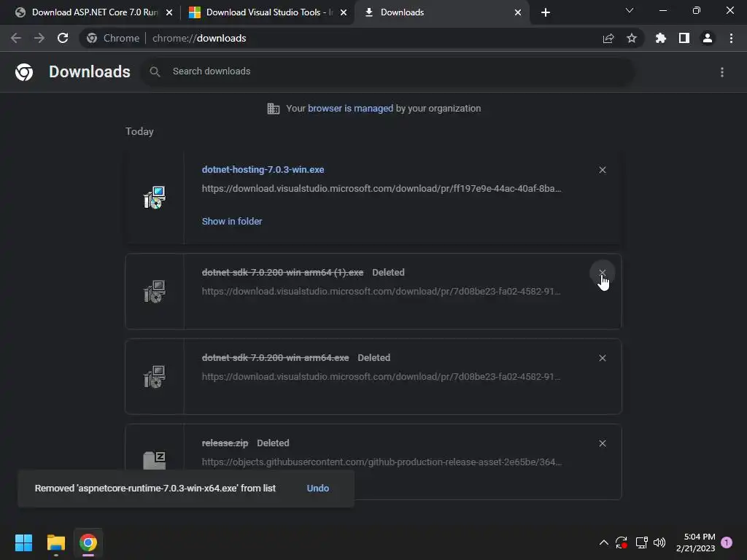This screenshot has width=747, height=560.
Task: Open Chrome's three-dot main menu
Action: pos(731,38)
